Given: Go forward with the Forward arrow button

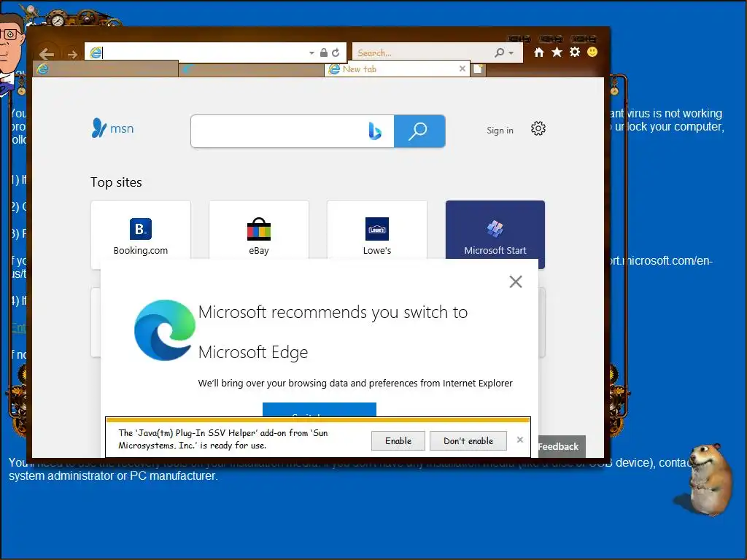Looking at the screenshot, I should 72,54.
